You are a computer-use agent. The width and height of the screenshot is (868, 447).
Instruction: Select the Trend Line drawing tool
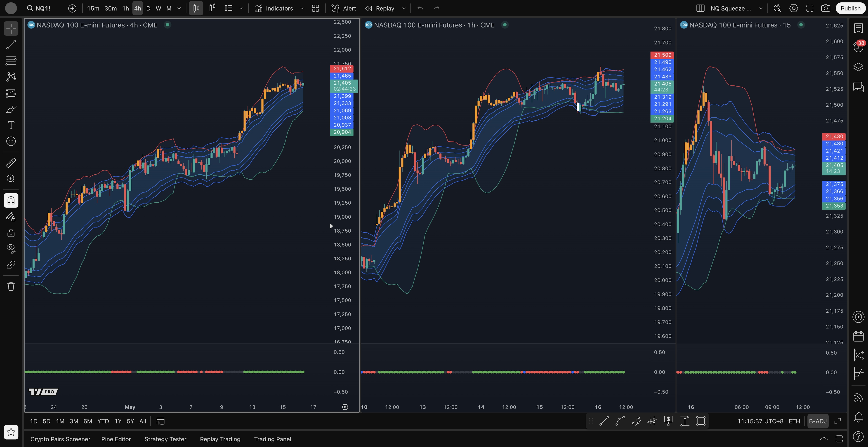(11, 45)
